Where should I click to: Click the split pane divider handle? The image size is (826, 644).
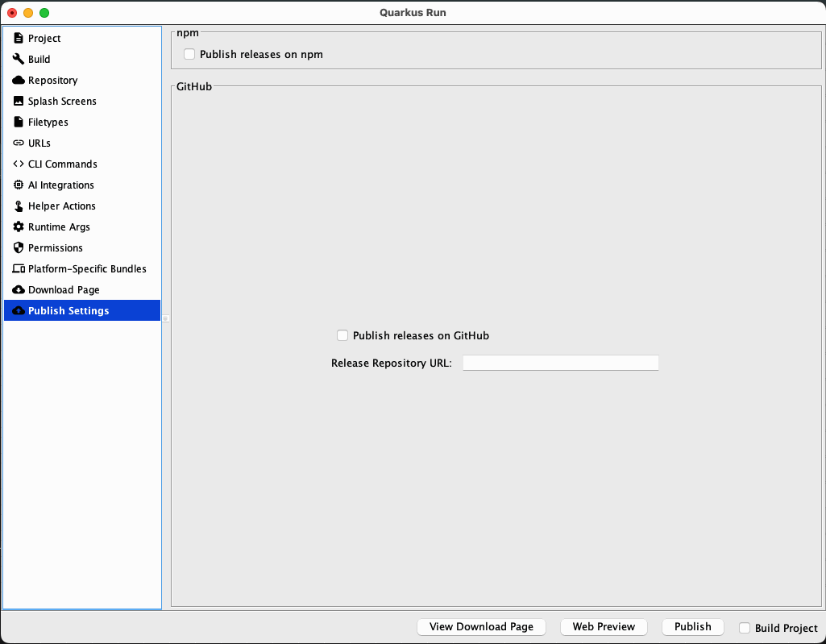(165, 318)
